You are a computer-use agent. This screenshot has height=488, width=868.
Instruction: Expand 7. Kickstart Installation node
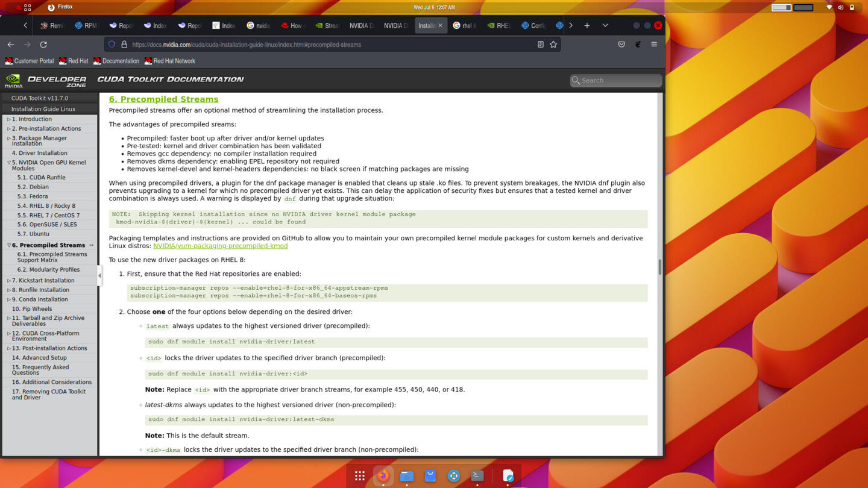(x=8, y=280)
